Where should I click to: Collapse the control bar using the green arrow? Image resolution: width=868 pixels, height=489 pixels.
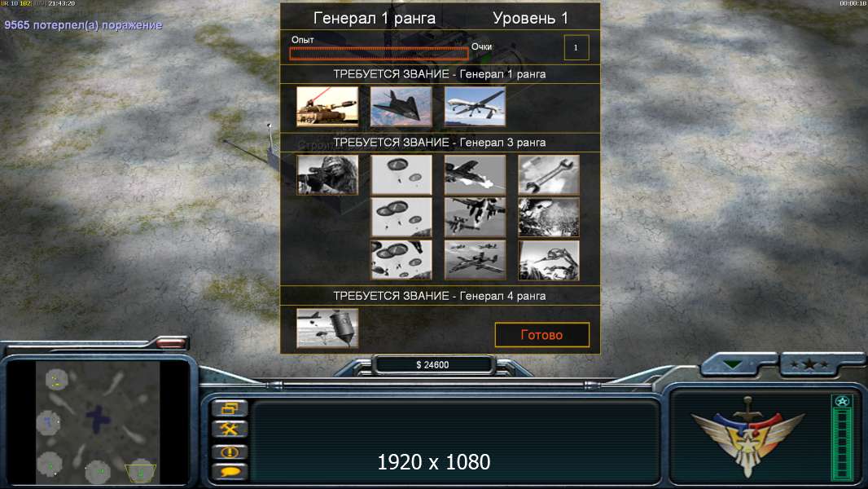pyautogui.click(x=734, y=364)
